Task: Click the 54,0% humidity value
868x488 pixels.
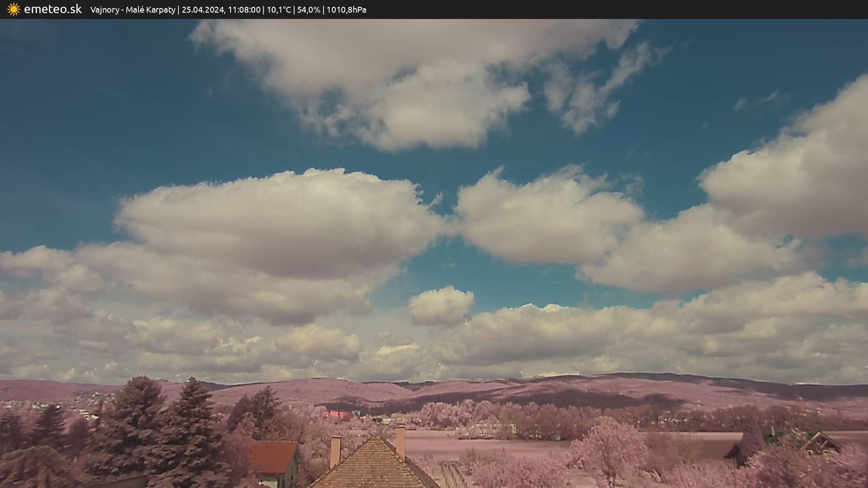Action: click(x=308, y=10)
